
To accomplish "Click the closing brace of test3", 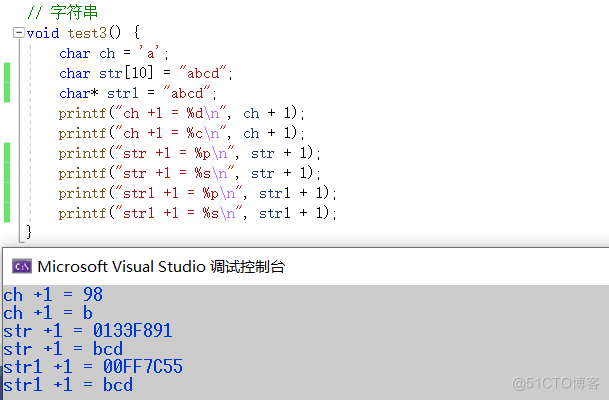I will pyautogui.click(x=29, y=232).
